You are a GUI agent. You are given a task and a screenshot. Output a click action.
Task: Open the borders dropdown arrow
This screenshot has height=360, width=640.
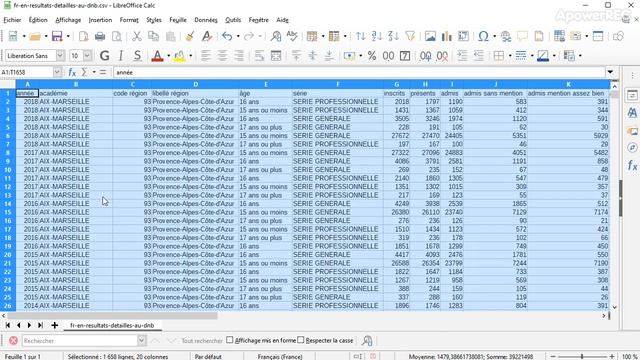tap(510, 56)
